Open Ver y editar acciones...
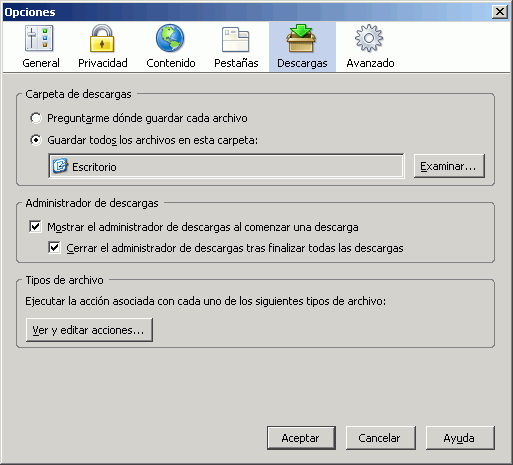The image size is (513, 465). click(x=89, y=330)
